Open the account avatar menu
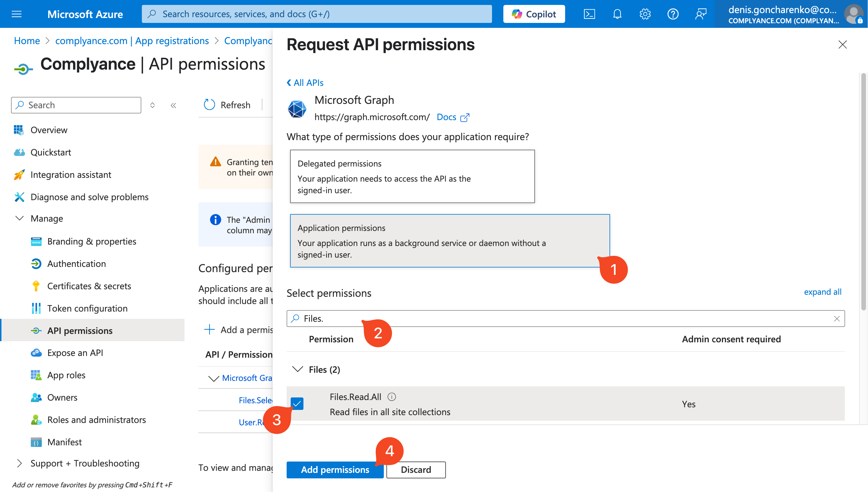 click(853, 14)
